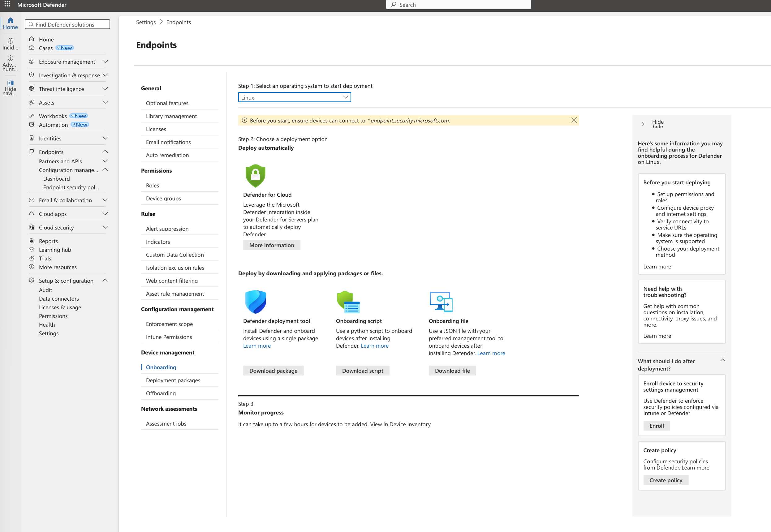The height and width of the screenshot is (532, 771).
Task: Click the Hide navigation icon
Action: (10, 83)
